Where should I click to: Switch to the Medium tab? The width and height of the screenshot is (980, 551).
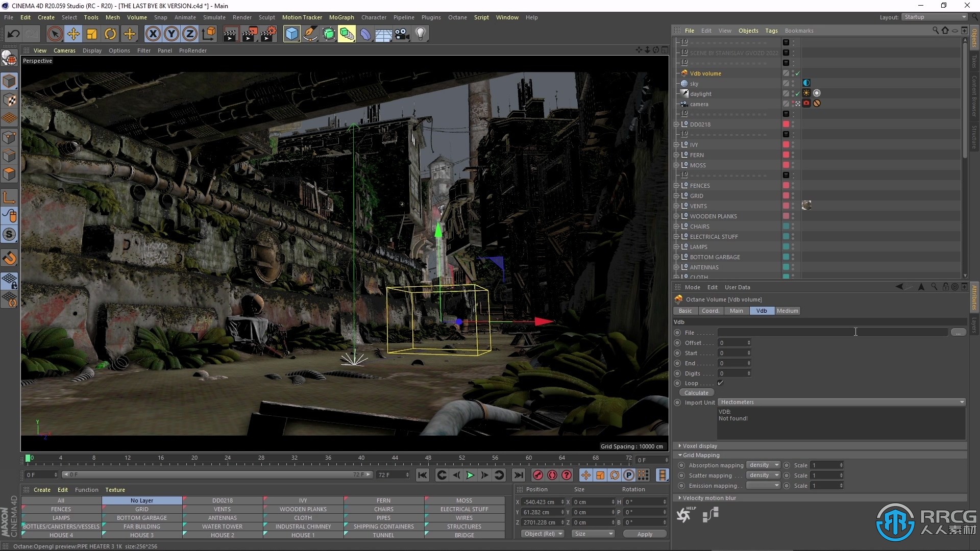tap(787, 311)
